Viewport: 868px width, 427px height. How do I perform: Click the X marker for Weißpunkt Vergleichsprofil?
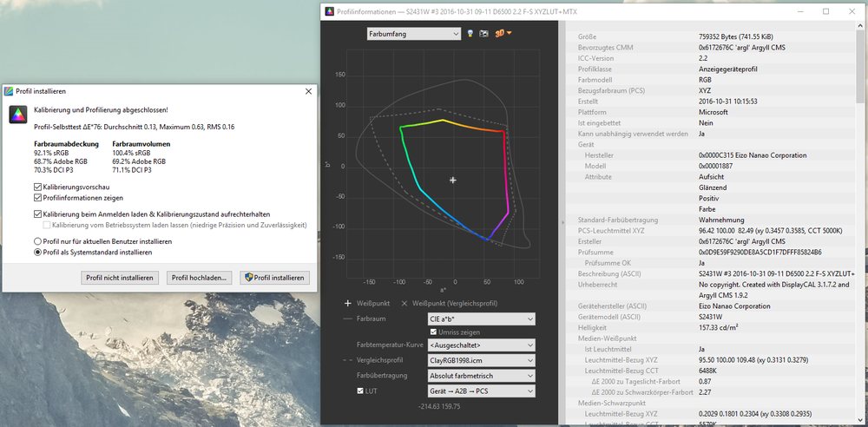coord(404,304)
